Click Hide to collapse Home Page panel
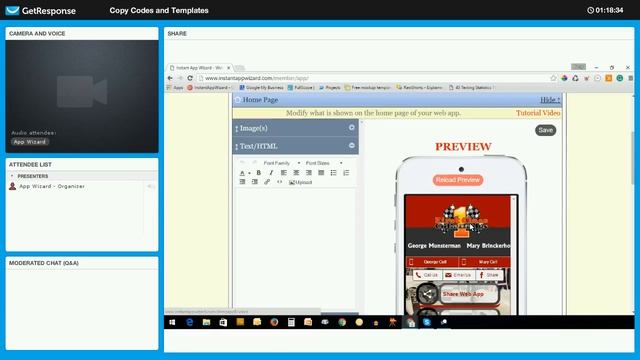 (550, 100)
